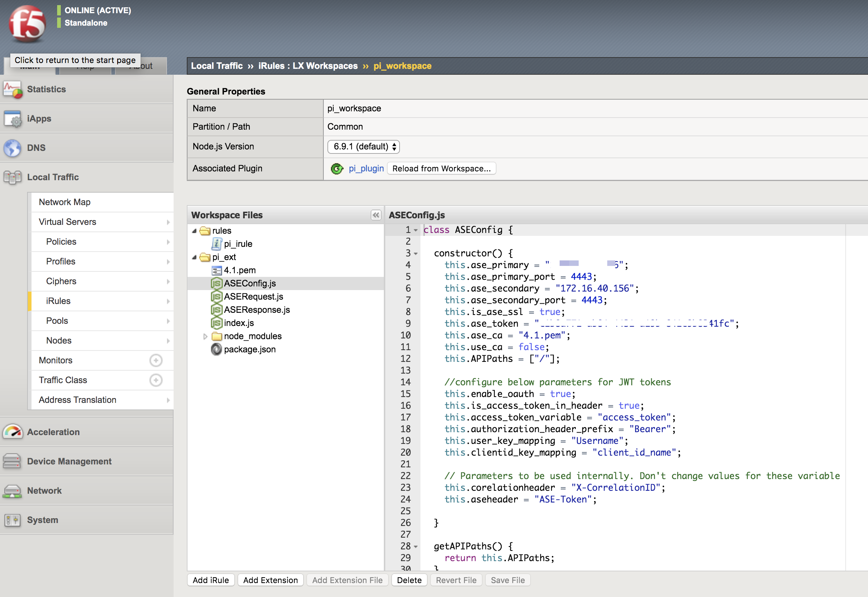Click the Add Extension button
The width and height of the screenshot is (868, 597).
[x=270, y=580]
